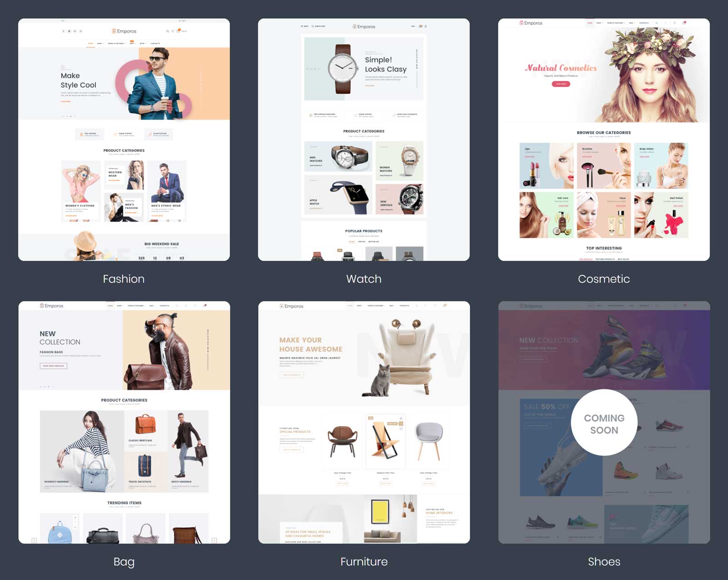Select Home in the Bag preview navigation
This screenshot has width=728, height=580.
tap(110, 306)
